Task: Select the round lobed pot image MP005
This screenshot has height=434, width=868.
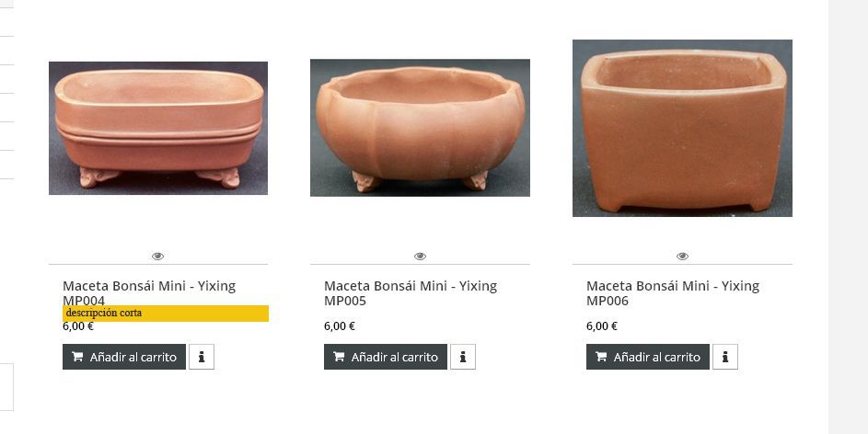Action: tap(420, 128)
